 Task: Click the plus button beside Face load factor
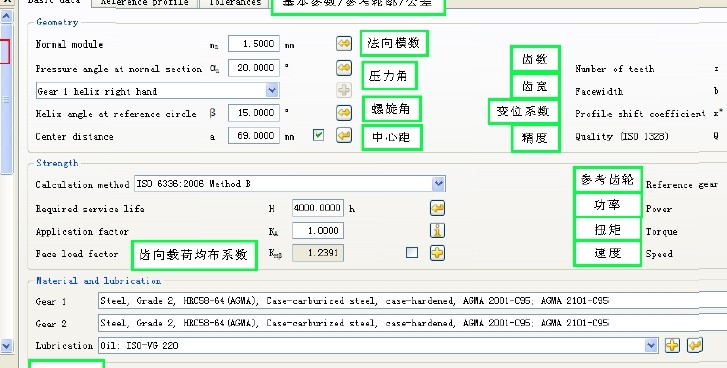tap(437, 253)
